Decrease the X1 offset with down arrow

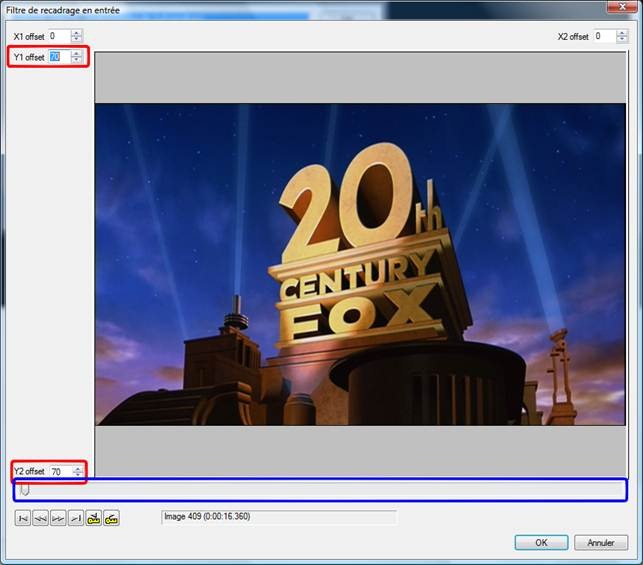(76, 39)
